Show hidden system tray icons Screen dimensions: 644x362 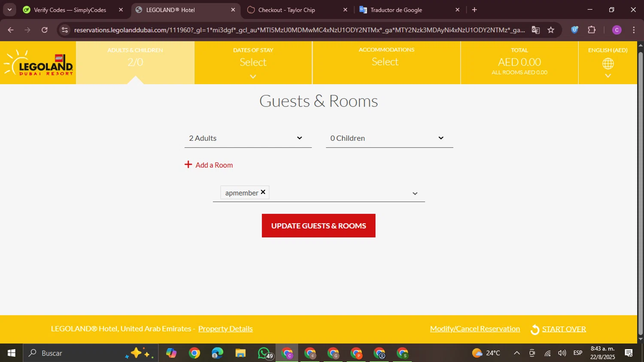pos(517,353)
